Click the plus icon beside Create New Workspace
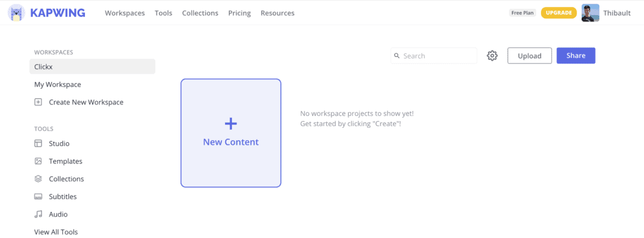Image resolution: width=644 pixels, height=238 pixels. tap(38, 102)
